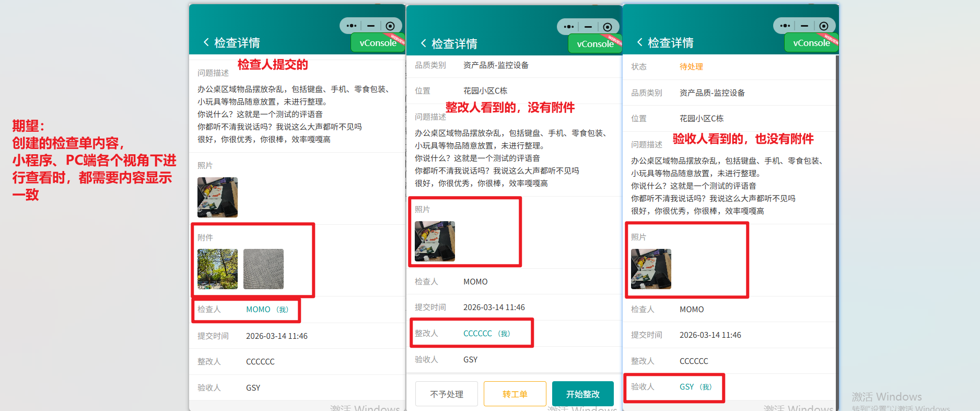Click the 开始整改 button
980x411 pixels.
click(583, 394)
